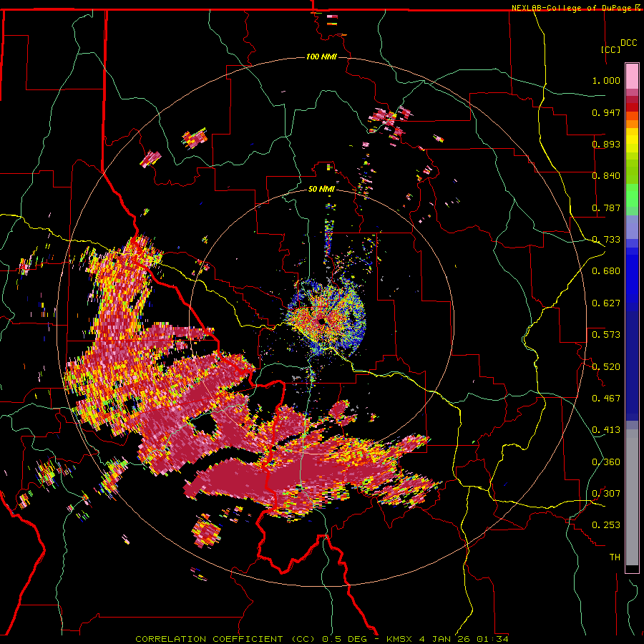Click the 0.467 legend value
Image resolution: width=644 pixels, height=644 pixels.
pyautogui.click(x=606, y=398)
